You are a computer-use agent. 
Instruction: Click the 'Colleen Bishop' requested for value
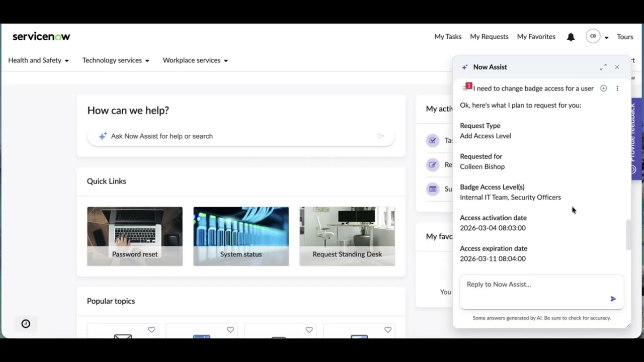point(482,166)
